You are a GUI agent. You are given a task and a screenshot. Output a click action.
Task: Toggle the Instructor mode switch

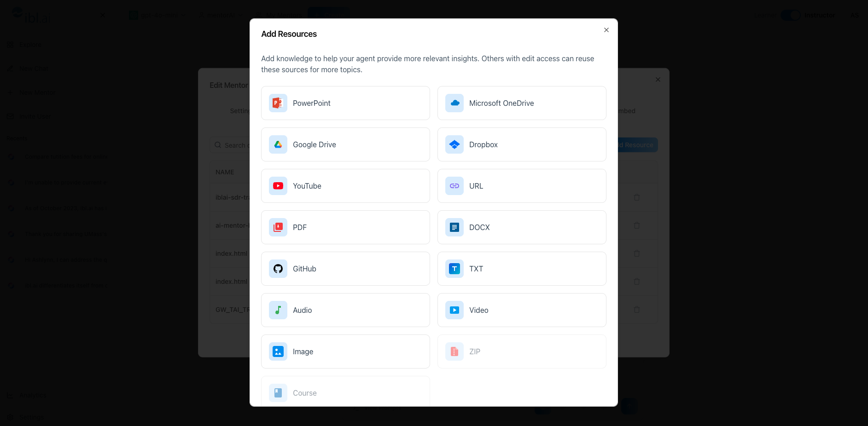coord(791,15)
